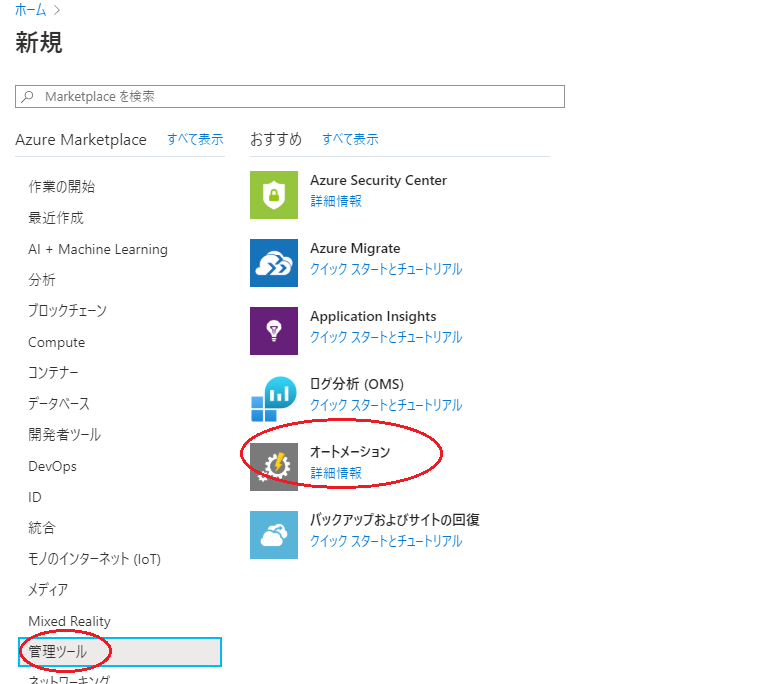Select the データベース category
This screenshot has width=767, height=684.
(59, 404)
